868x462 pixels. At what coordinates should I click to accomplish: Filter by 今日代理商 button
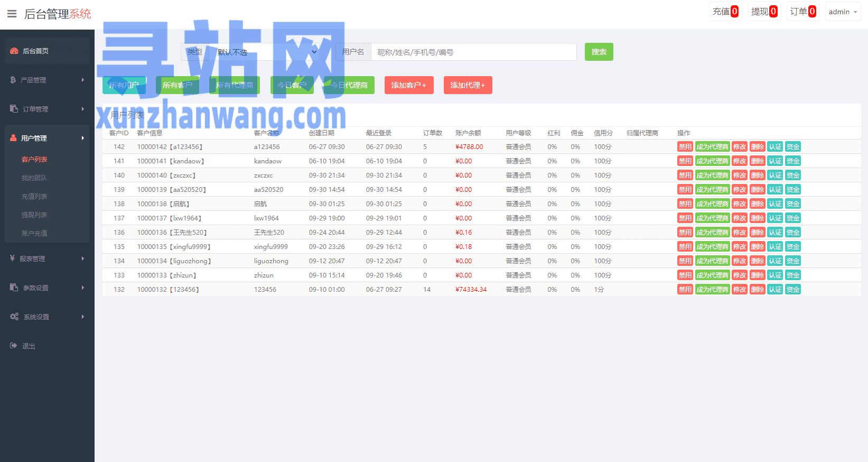[x=349, y=85]
